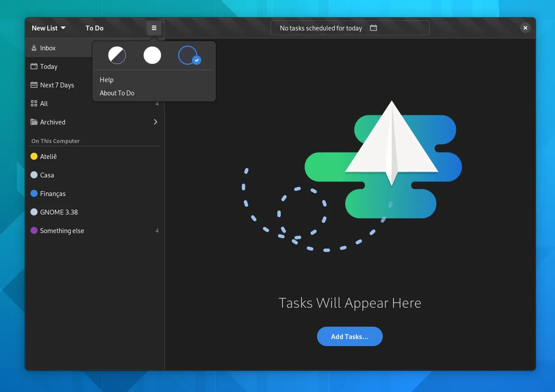Screen dimensions: 555x392
Task: Open the Ateliê task list
Action: 95,157
